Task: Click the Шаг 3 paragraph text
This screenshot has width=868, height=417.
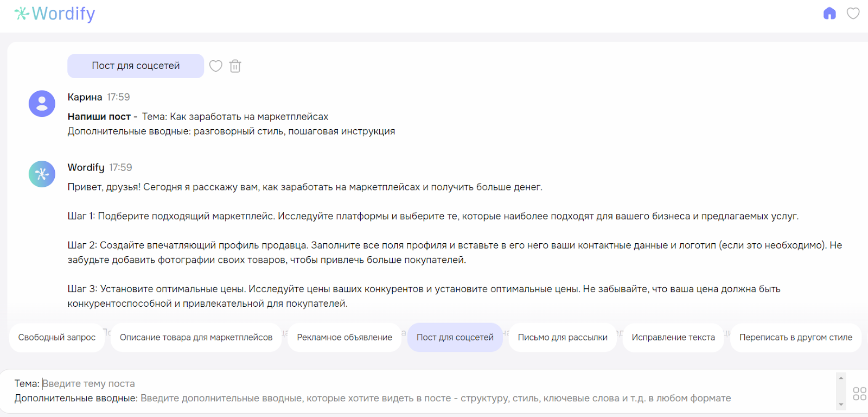Action: pos(424,296)
